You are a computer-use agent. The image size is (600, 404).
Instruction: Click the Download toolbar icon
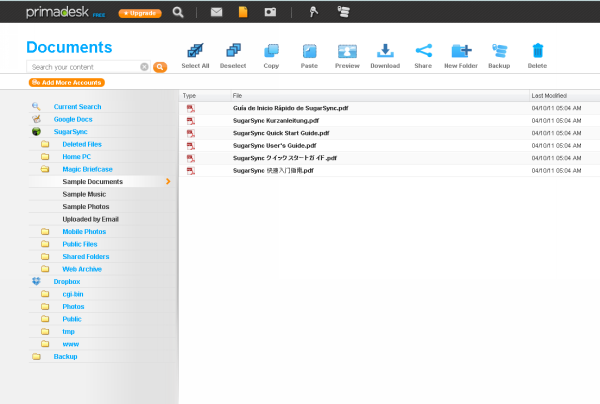385,50
